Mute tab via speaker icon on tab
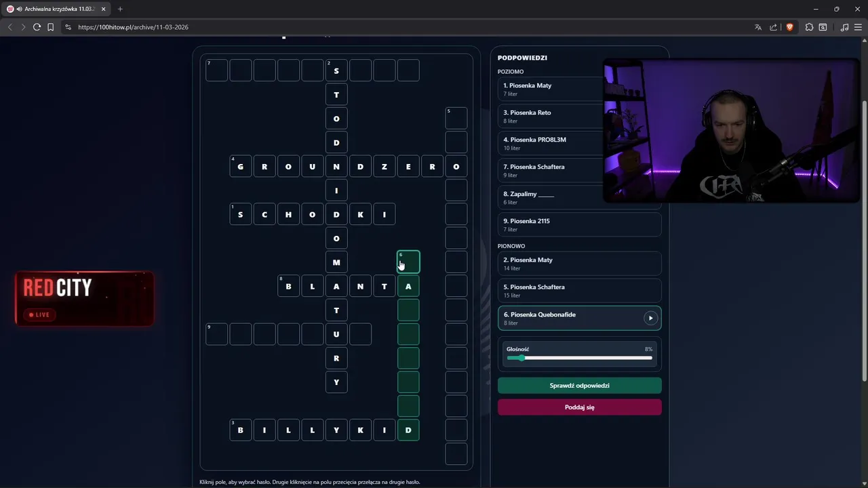The height and width of the screenshot is (488, 868). click(x=20, y=9)
